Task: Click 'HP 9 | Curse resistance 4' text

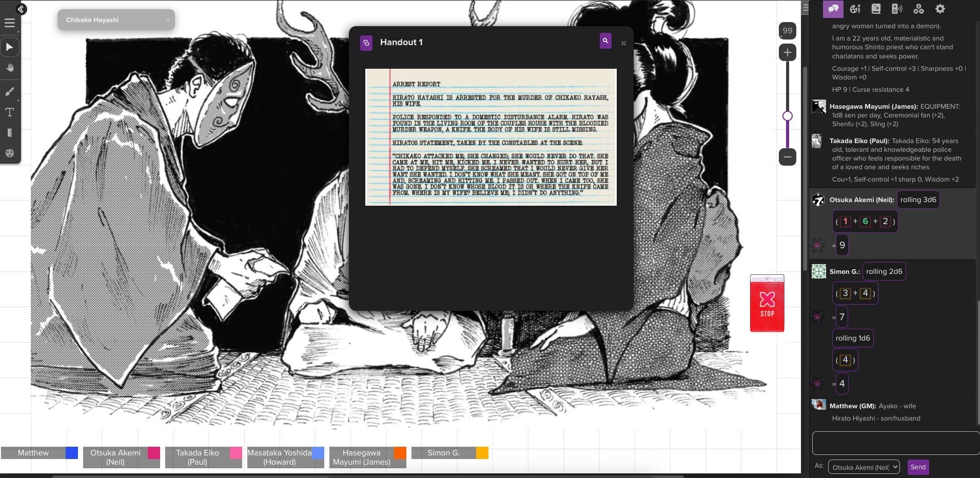Action: 870,89
